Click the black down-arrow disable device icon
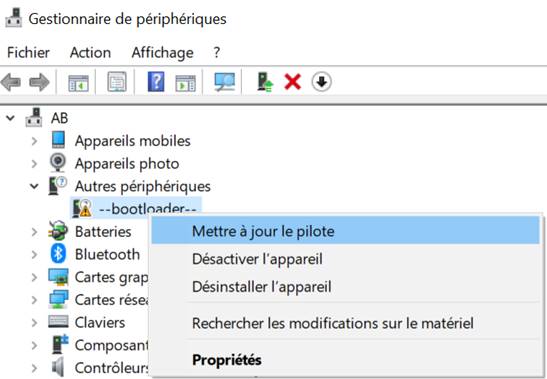 tap(321, 82)
